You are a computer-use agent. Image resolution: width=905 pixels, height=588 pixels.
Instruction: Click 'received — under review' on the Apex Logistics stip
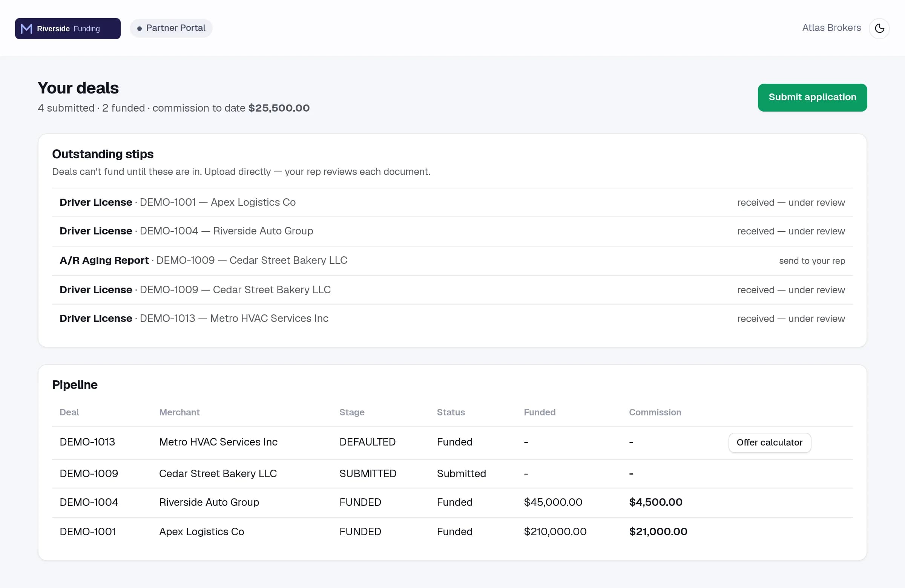pyautogui.click(x=791, y=202)
